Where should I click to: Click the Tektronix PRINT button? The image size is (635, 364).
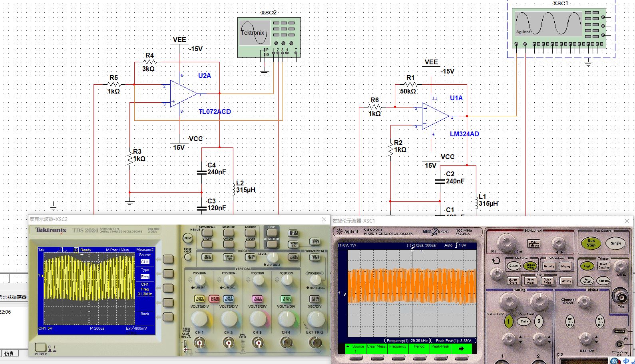point(188,238)
